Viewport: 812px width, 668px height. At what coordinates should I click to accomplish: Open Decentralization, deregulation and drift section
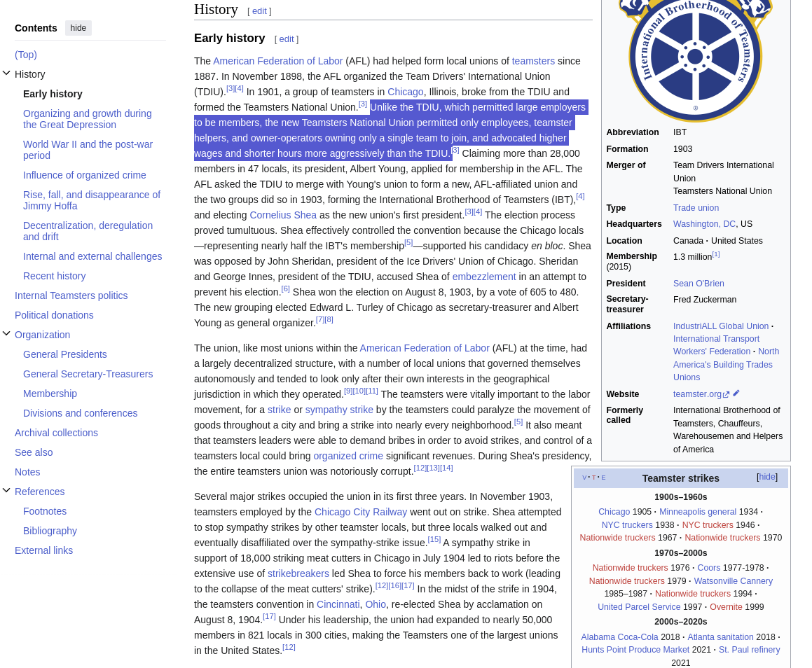point(88,231)
